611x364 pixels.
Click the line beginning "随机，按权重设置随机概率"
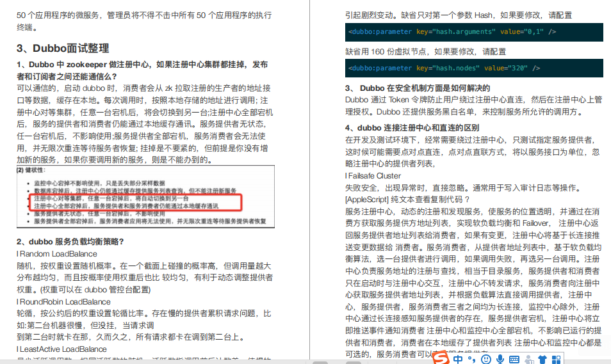tap(144, 266)
